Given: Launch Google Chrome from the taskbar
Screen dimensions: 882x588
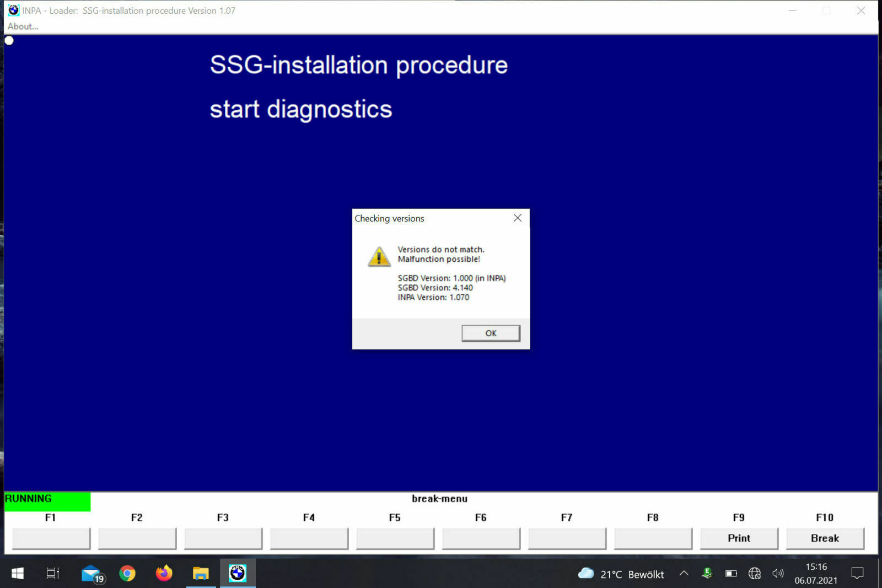Looking at the screenshot, I should click(127, 574).
